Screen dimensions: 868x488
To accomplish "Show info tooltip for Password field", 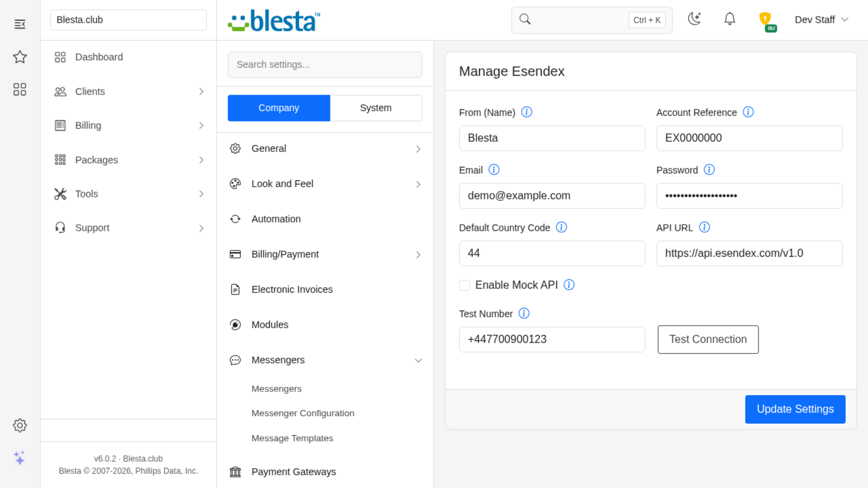I will 709,170.
